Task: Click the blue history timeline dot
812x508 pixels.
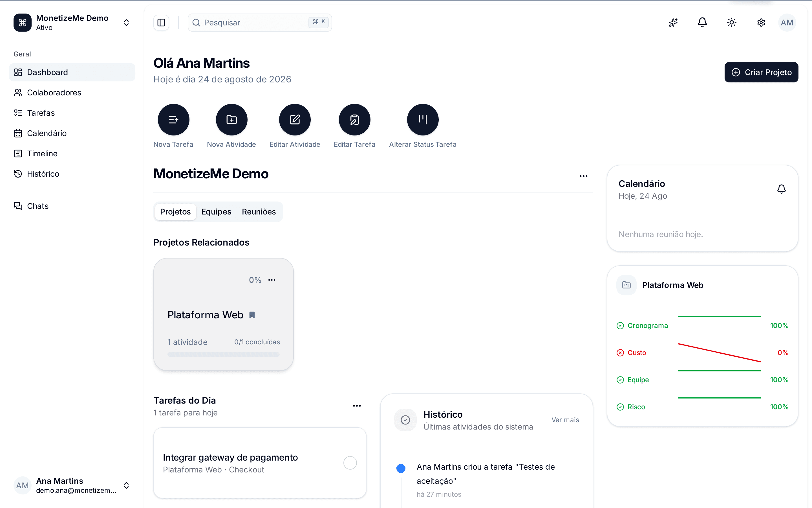Action: [x=401, y=468]
